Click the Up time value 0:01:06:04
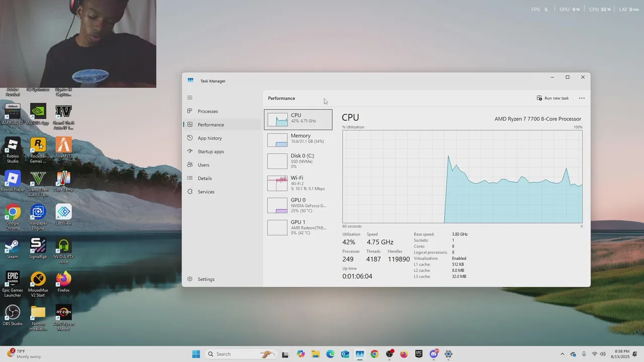The image size is (644, 362). [x=357, y=277]
